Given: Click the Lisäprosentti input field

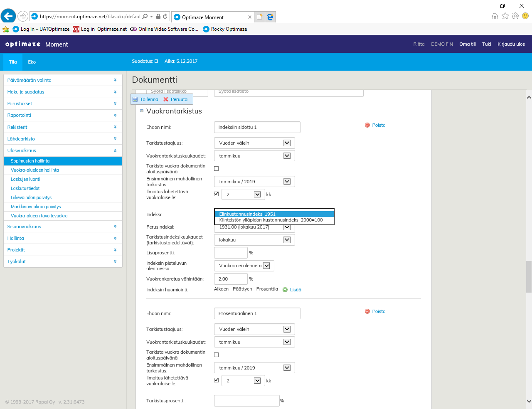Looking at the screenshot, I should point(231,253).
